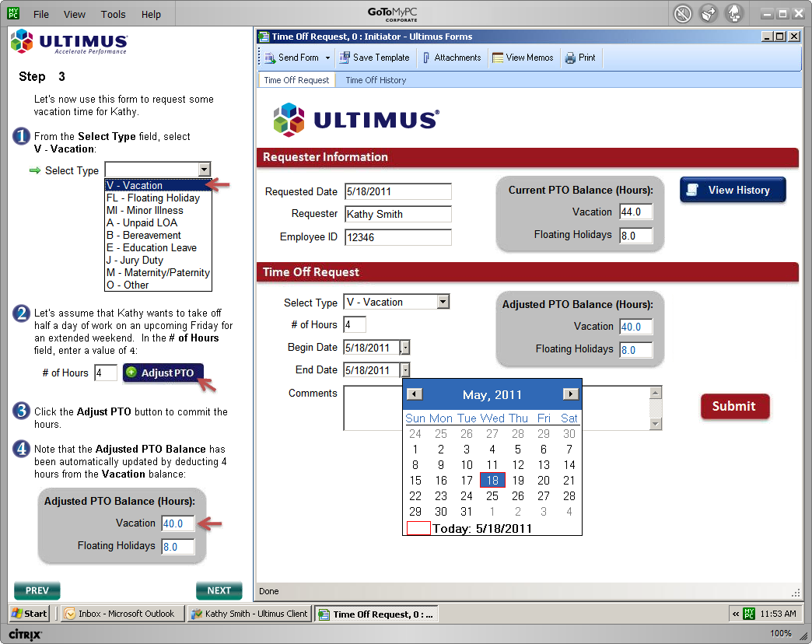Click GoToMyPC mute sound icon

coord(683,13)
